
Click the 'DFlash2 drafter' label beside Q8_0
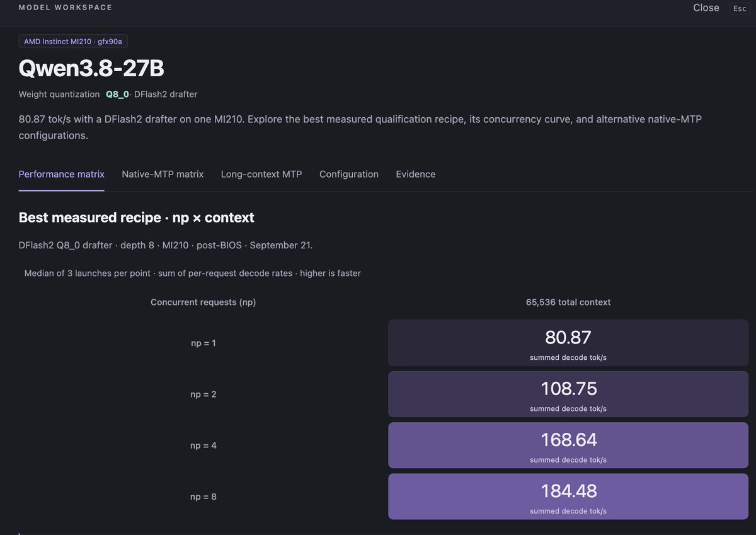point(166,94)
